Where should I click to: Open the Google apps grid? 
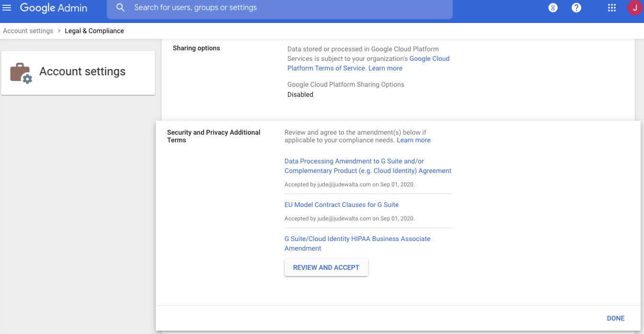[x=611, y=8]
